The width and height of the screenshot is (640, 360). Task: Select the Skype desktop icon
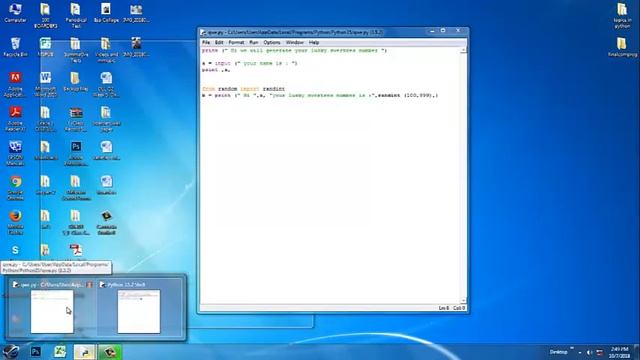point(15,252)
